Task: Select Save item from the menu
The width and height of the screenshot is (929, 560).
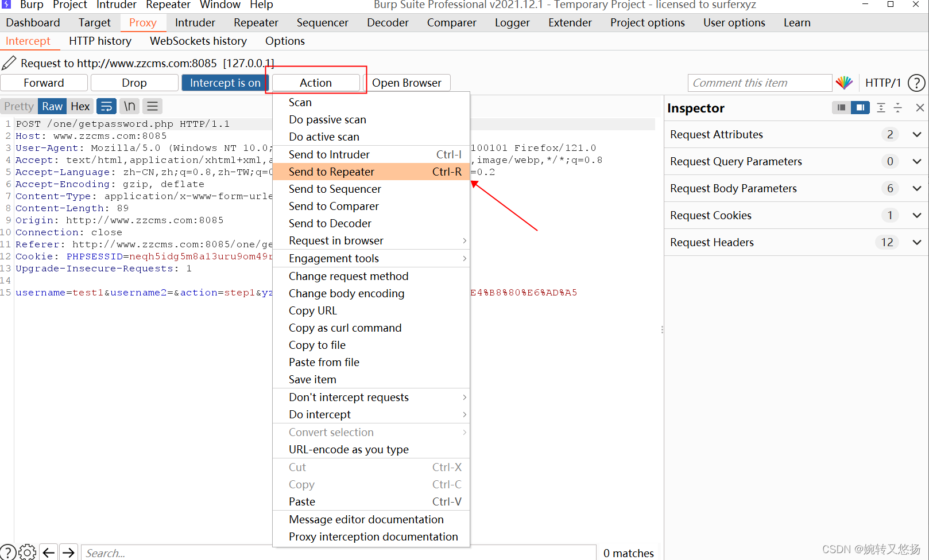Action: (371, 379)
